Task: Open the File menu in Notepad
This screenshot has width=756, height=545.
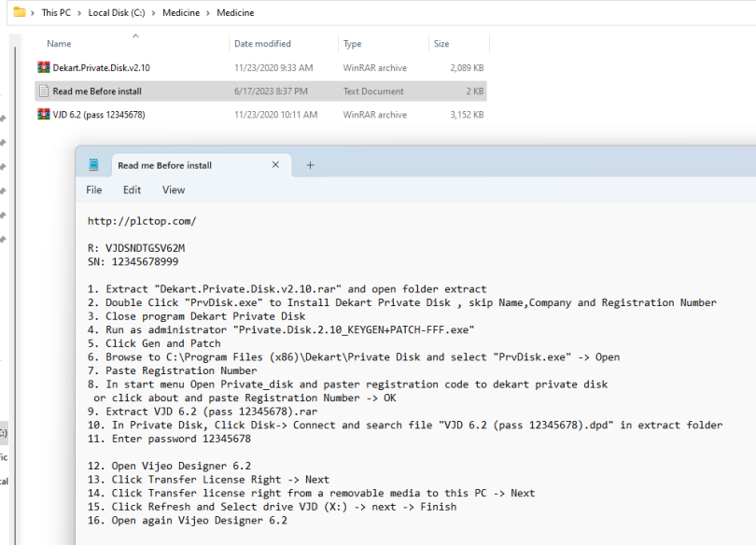Action: tap(92, 189)
